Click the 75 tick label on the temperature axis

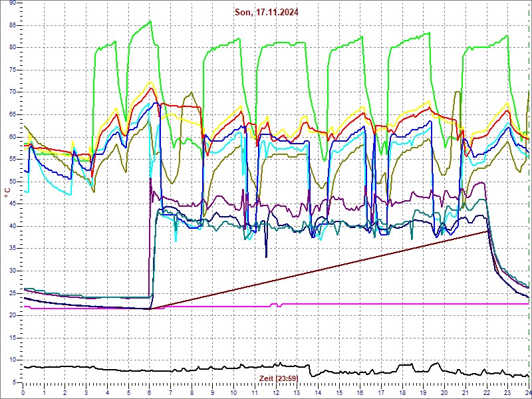[x=13, y=70]
